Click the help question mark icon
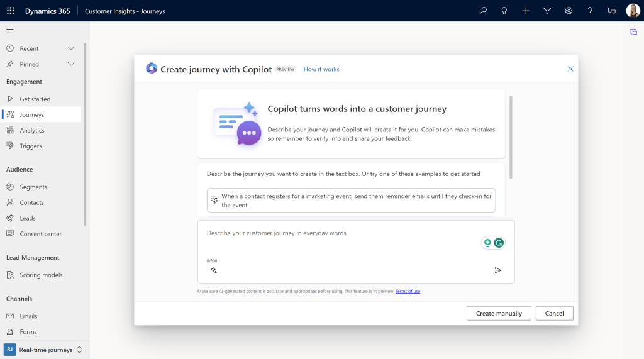The width and height of the screenshot is (644, 359). 590,11
